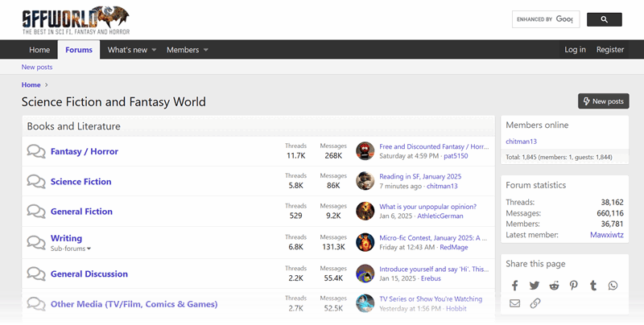Viewport: 644px width, 325px height.
Task: Copy page link with chain icon
Action: 535,303
